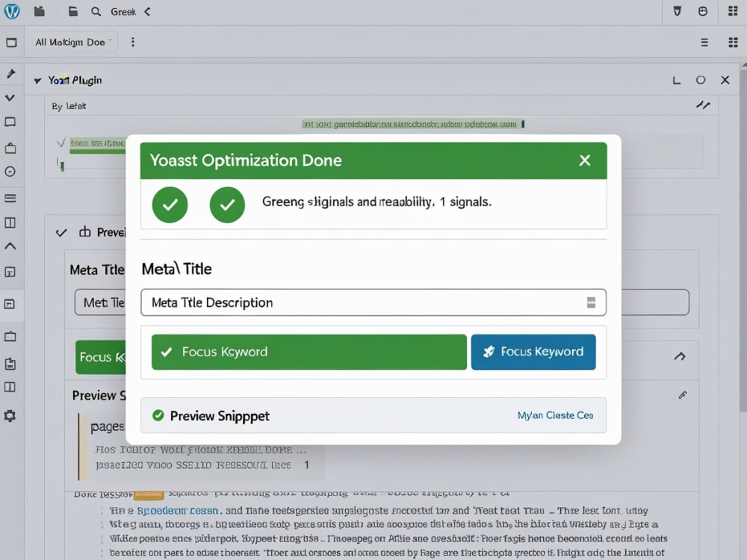Image resolution: width=747 pixels, height=560 pixels.
Task: Click the briefcase icon in left sidebar
Action: [x=10, y=148]
